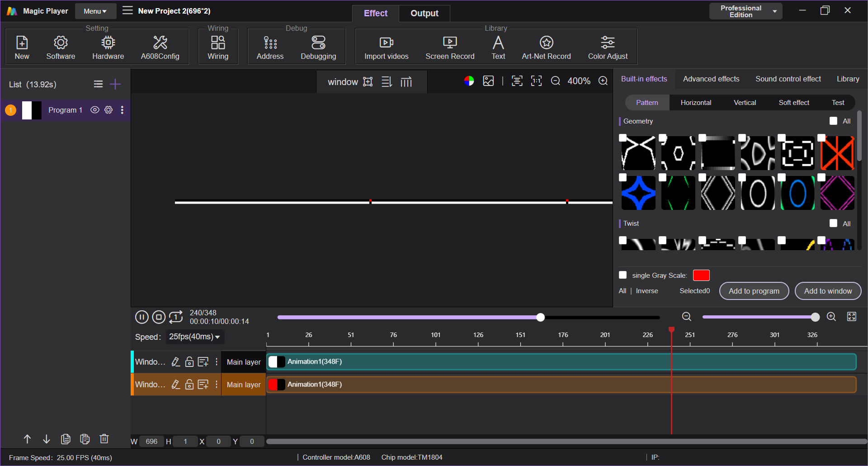Open the Wiring tool

218,47
